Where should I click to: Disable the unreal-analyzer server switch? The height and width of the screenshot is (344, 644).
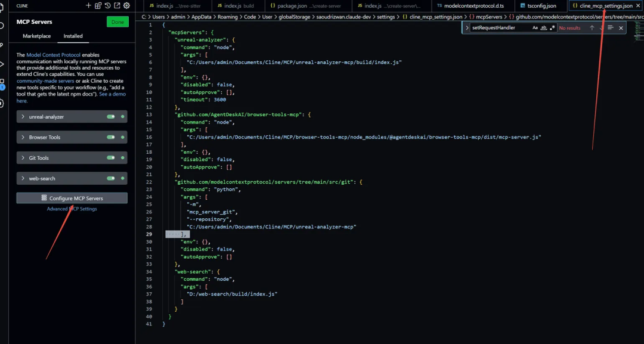tap(111, 117)
